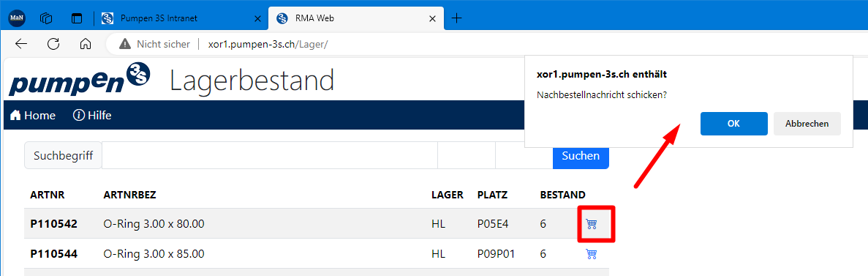Open the MaN profile avatar
Viewport: 868px width, 276px height.
(17, 18)
